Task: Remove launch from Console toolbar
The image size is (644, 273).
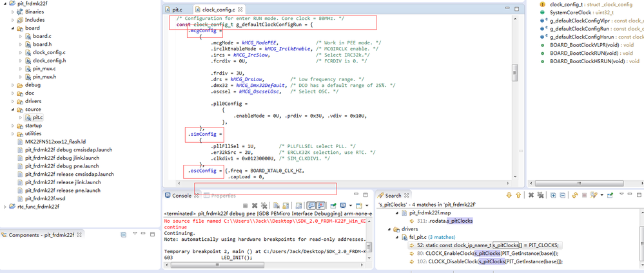Action: [255, 205]
